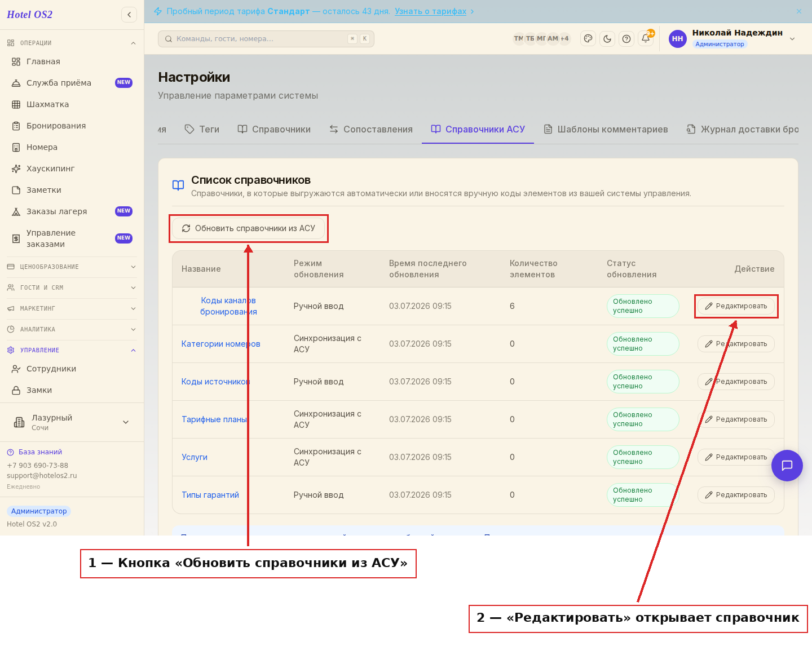The image size is (812, 646).
Task: Open Номера page
Action: (72, 147)
